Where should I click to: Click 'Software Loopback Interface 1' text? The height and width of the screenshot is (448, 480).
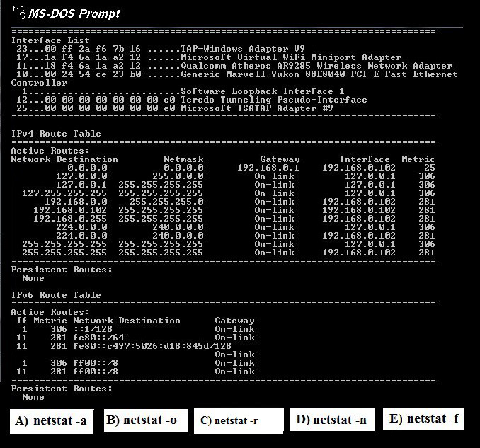pyautogui.click(x=263, y=91)
